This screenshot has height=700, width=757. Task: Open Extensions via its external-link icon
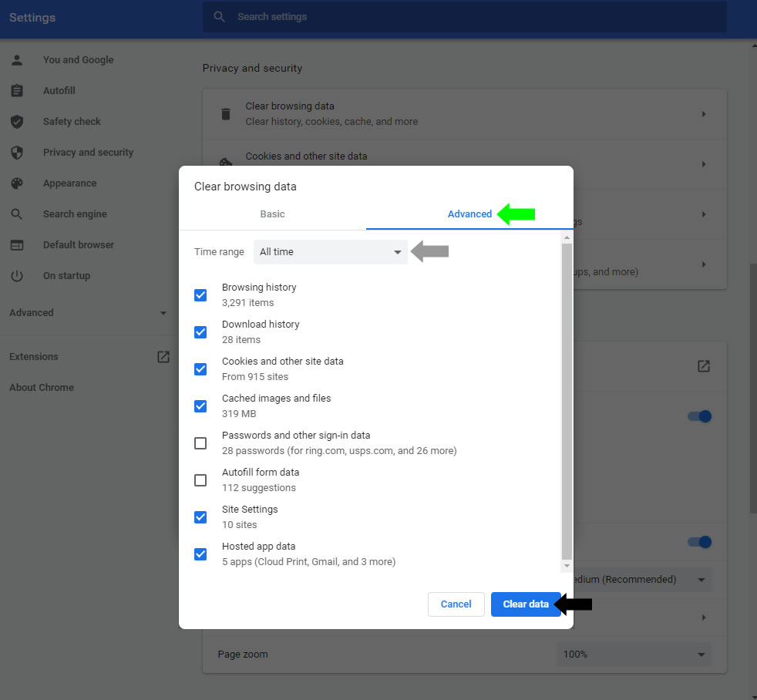coord(163,356)
